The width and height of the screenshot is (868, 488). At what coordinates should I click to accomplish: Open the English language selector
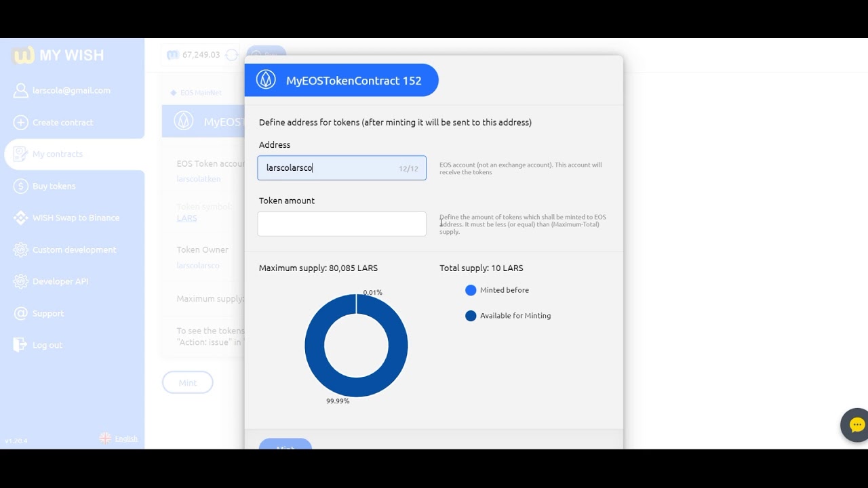[126, 439]
